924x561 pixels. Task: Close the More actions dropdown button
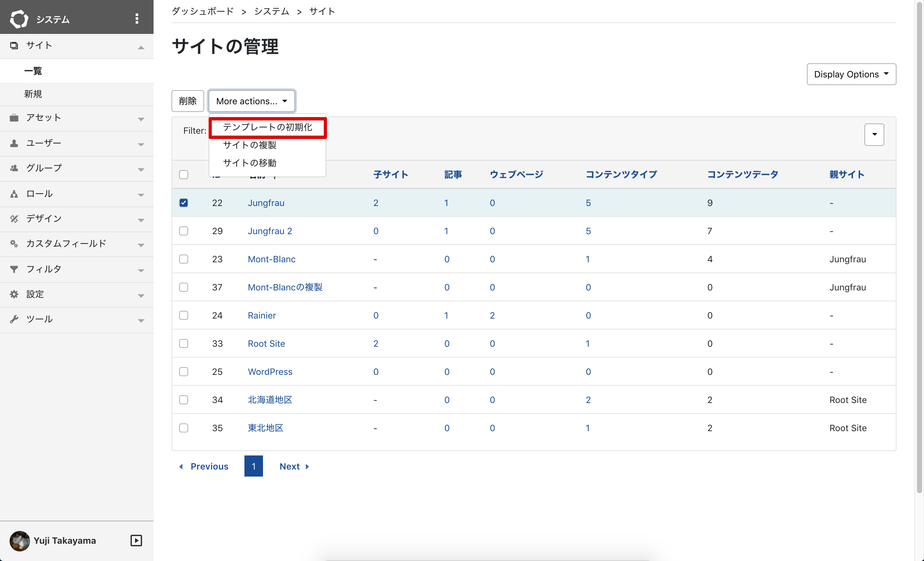pyautogui.click(x=251, y=101)
